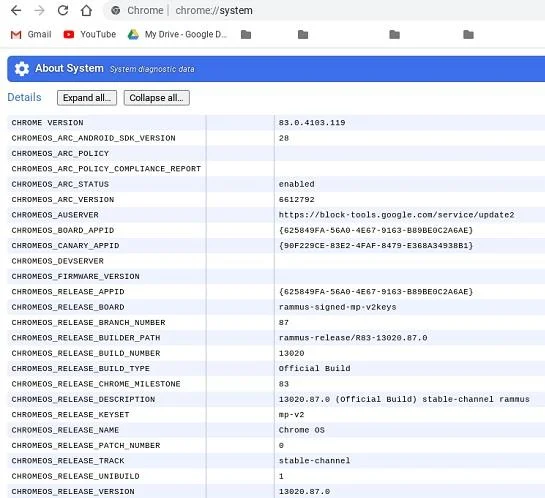
Task: Click the About System gear icon
Action: pyautogui.click(x=22, y=69)
